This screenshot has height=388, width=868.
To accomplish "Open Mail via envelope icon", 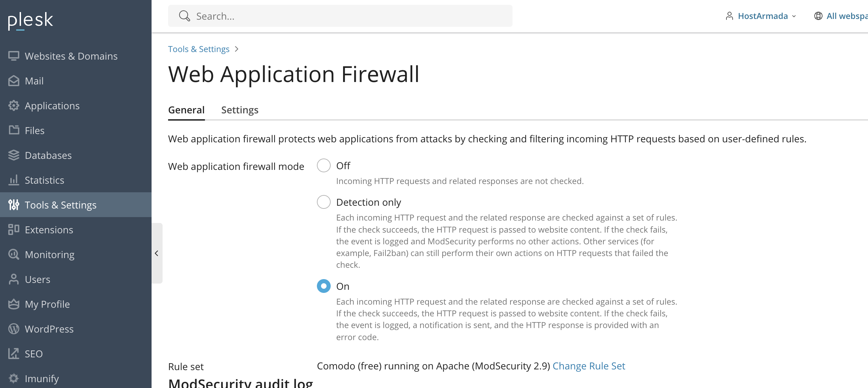I will tap(14, 81).
